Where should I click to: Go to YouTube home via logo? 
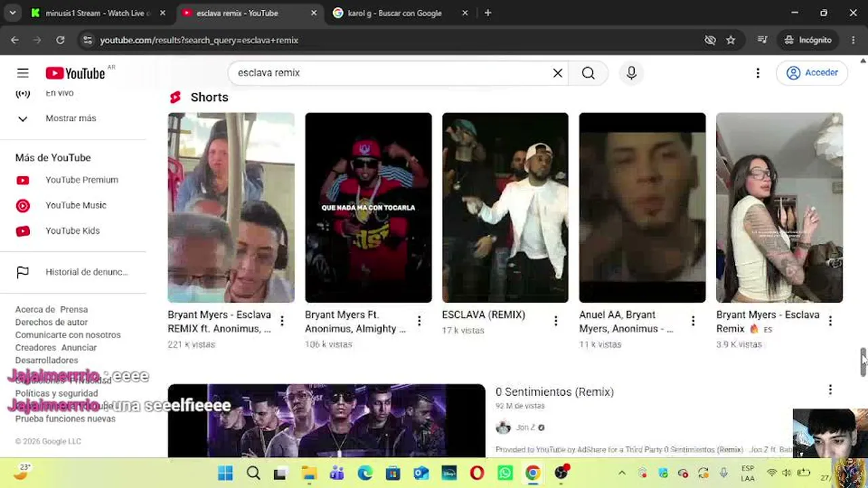click(75, 73)
